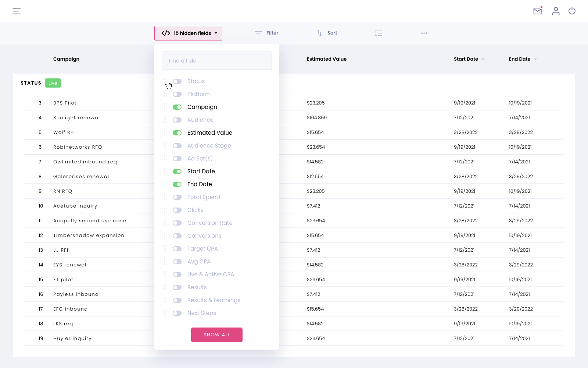Click the Sort arrows icon
The width and height of the screenshot is (588, 368).
[319, 33]
